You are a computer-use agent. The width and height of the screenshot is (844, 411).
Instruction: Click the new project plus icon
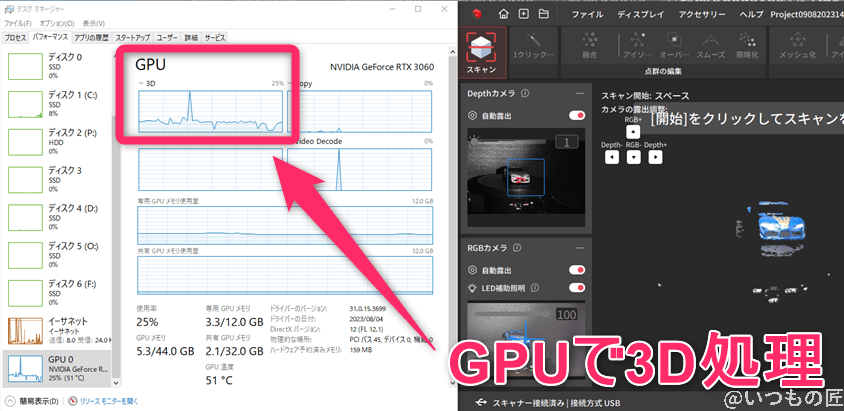click(523, 14)
